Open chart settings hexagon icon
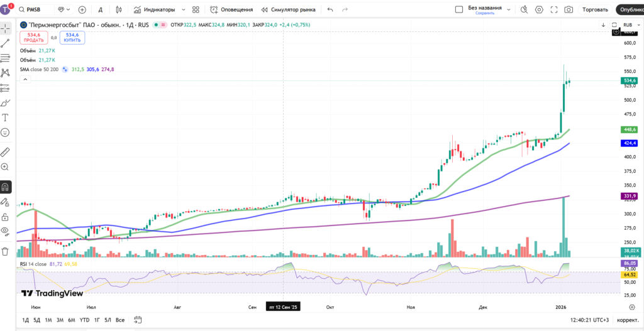 point(539,9)
